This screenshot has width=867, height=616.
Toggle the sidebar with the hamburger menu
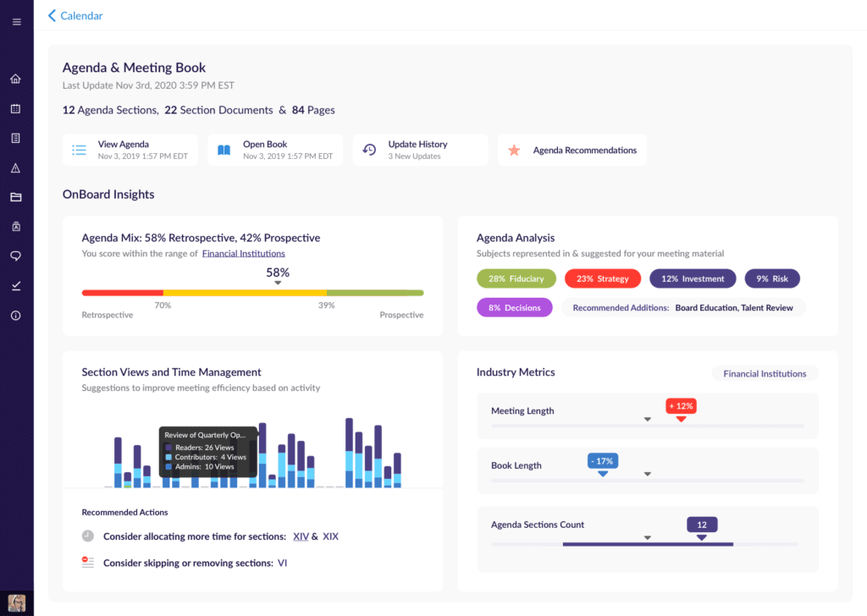(15, 20)
